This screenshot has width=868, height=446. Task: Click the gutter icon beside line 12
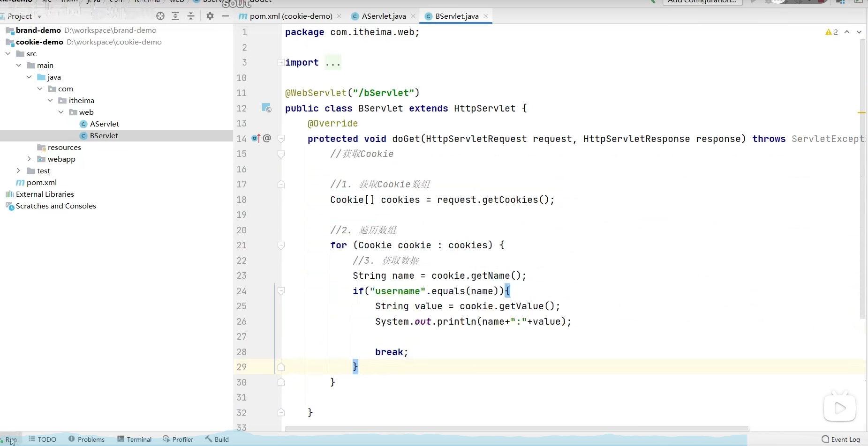click(266, 108)
